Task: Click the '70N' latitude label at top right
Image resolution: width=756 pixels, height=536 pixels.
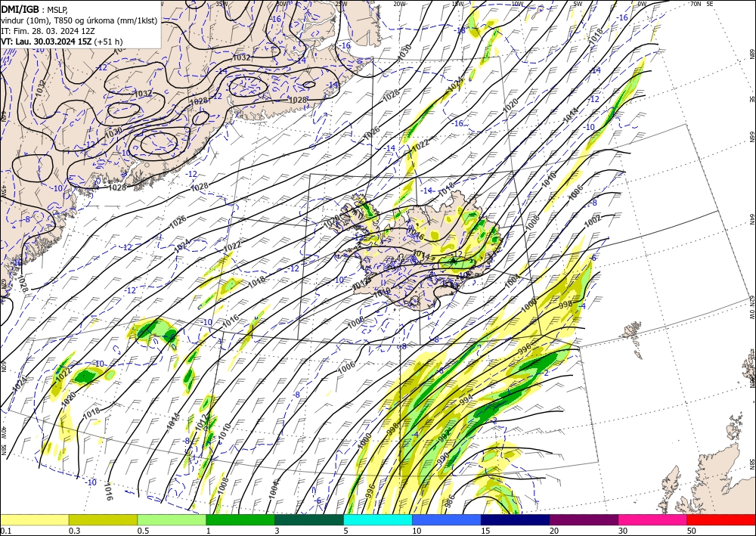Action: [x=696, y=4]
